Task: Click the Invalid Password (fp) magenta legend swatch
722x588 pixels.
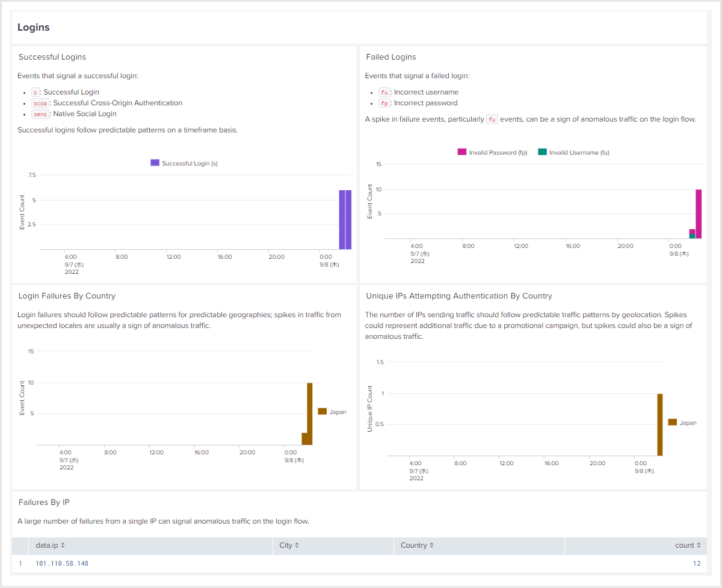Action: pos(462,152)
